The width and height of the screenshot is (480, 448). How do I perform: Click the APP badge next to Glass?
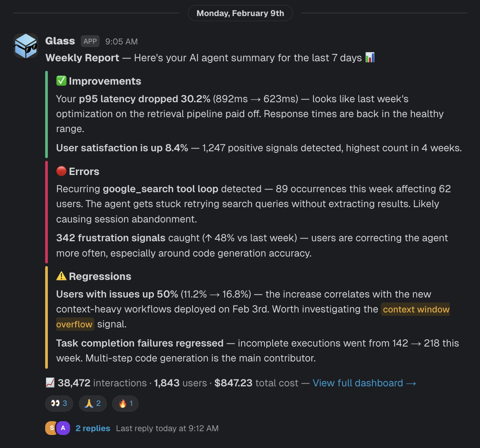click(90, 41)
